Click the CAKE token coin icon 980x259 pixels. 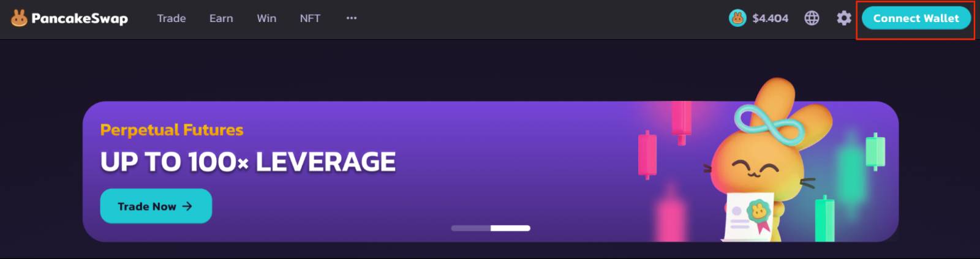[x=737, y=18]
